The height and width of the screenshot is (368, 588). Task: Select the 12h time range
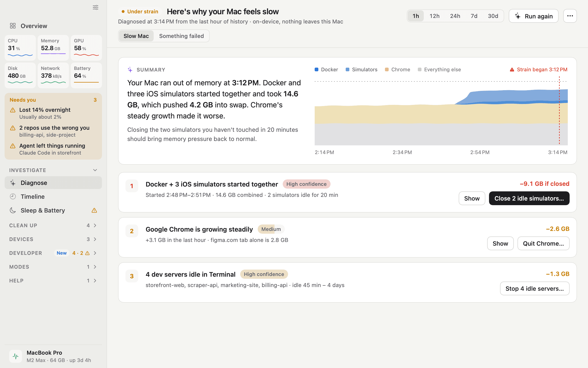tap(434, 16)
